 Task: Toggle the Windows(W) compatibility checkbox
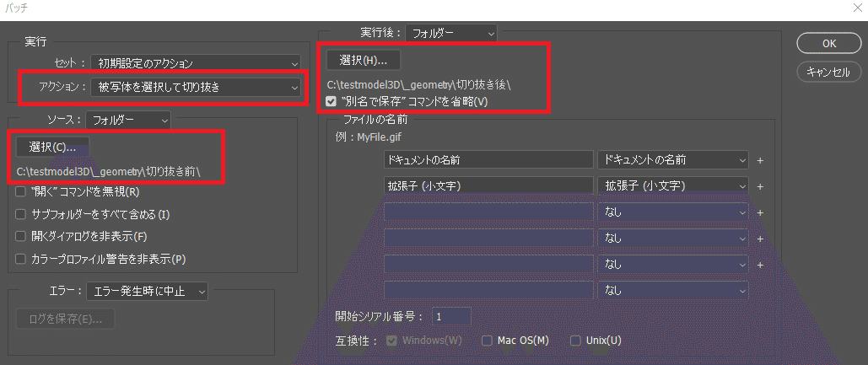[x=392, y=340]
